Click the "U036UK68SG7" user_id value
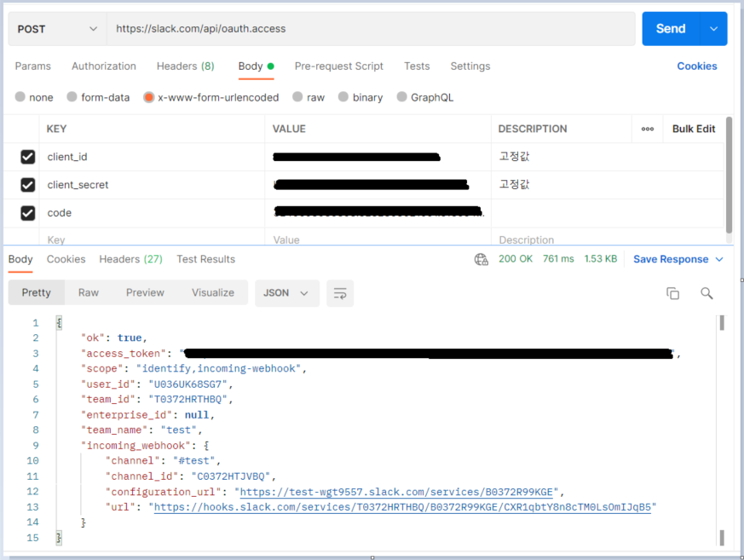Image resolution: width=744 pixels, height=560 pixels. (x=187, y=384)
